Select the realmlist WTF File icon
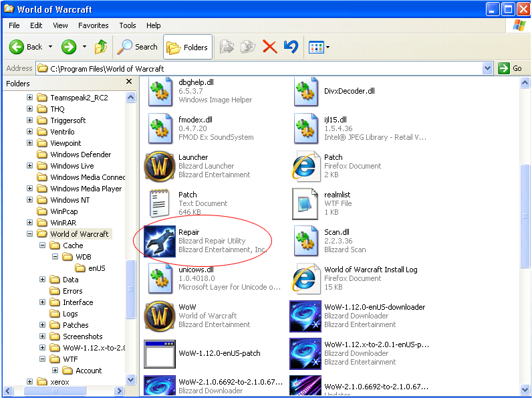Screen dimensions: 532x398 pyautogui.click(x=305, y=204)
